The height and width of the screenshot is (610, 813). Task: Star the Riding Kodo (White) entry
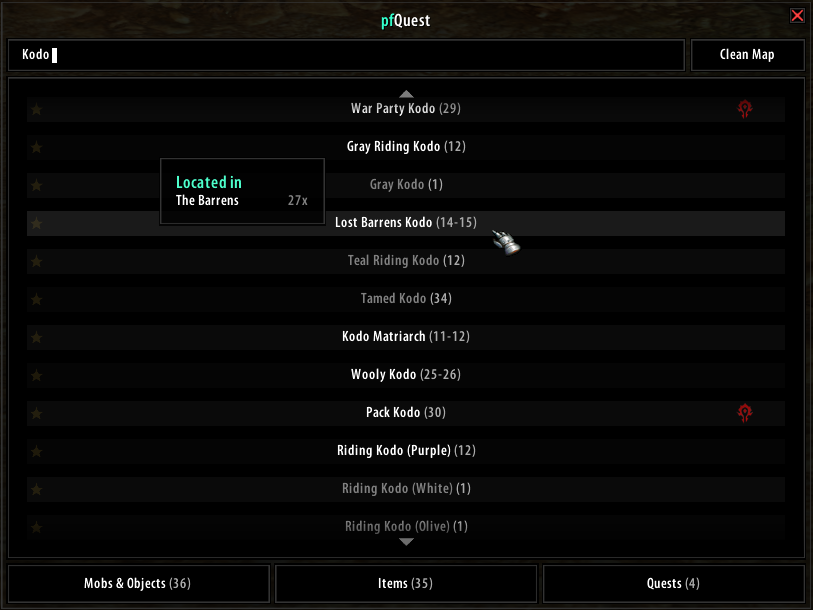(36, 489)
